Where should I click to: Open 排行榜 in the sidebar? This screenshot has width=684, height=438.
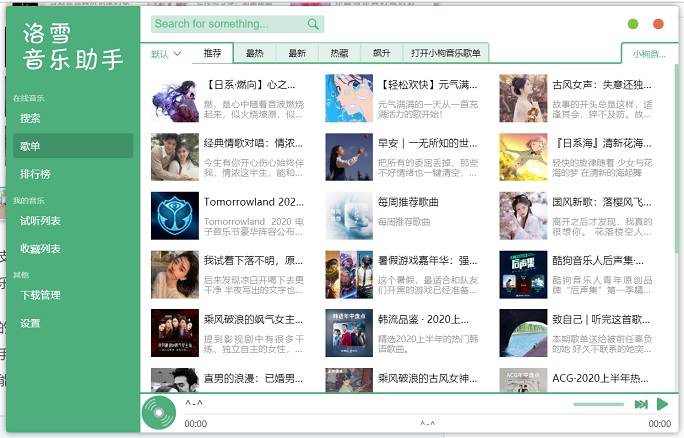tap(73, 174)
